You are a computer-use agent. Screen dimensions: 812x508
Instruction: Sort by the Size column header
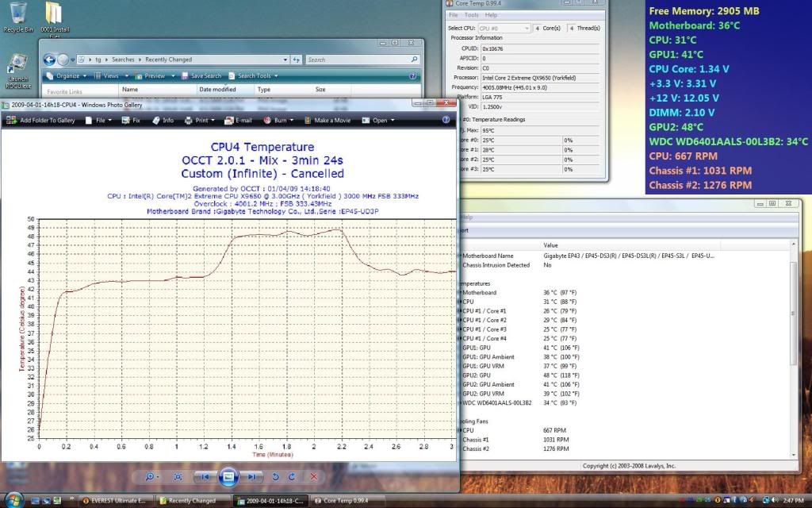(331, 89)
